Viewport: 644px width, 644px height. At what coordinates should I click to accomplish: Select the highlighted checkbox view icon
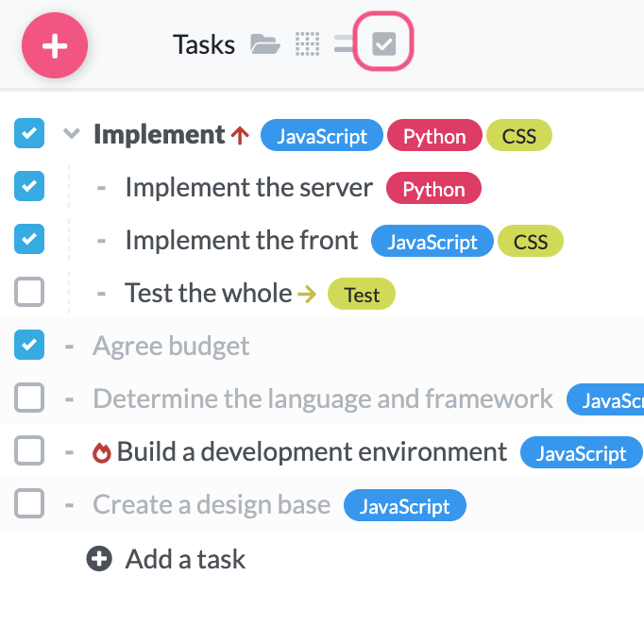click(x=383, y=43)
